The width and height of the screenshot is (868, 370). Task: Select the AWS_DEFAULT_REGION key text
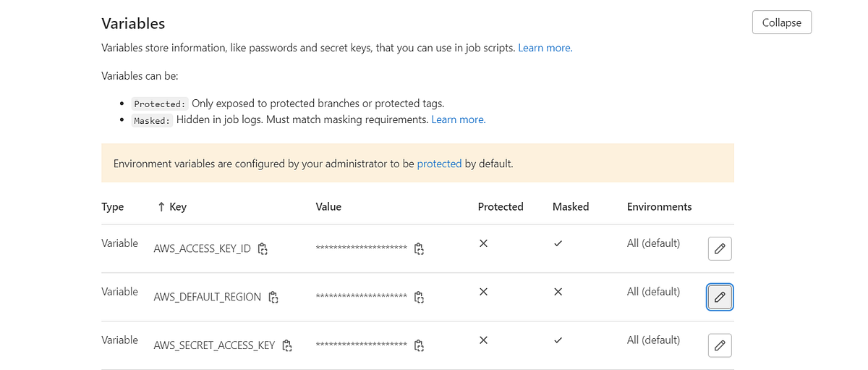click(208, 297)
